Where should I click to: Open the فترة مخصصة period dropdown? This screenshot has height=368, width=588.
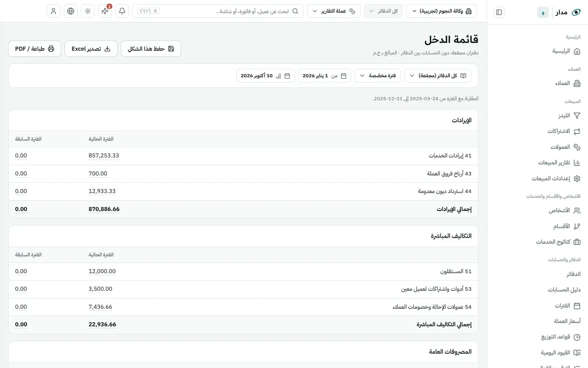click(378, 76)
